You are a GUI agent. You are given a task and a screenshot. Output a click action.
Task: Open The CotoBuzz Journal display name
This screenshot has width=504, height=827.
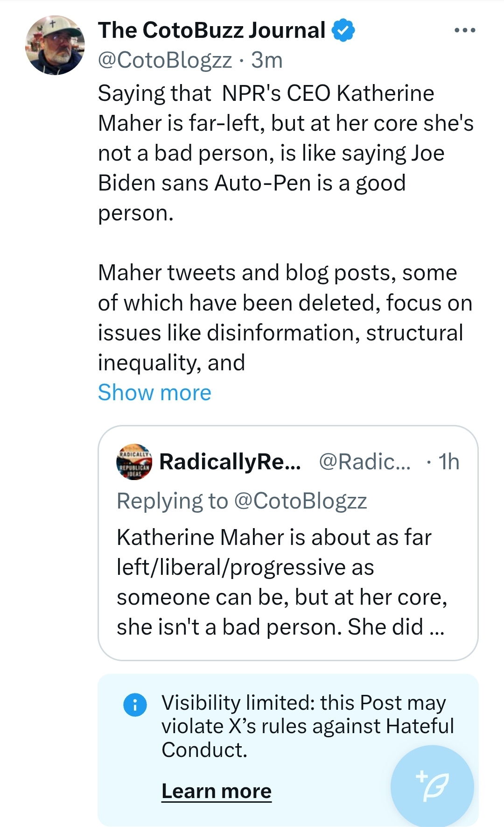point(211,30)
